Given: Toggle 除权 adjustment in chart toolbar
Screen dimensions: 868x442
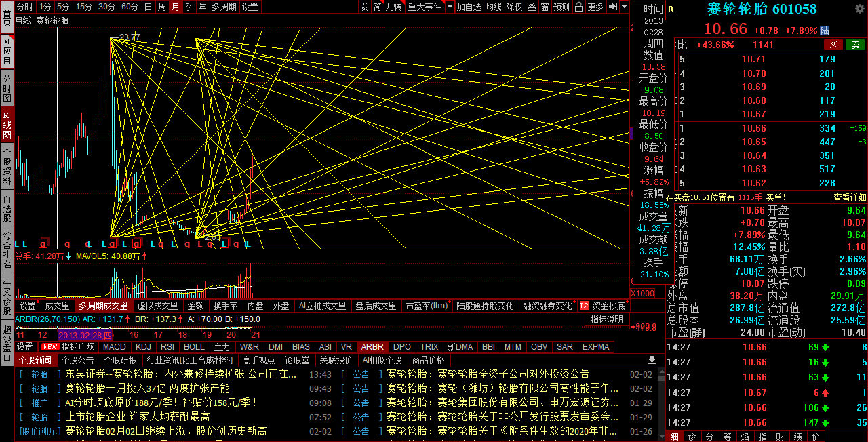Looking at the screenshot, I should pyautogui.click(x=515, y=7).
